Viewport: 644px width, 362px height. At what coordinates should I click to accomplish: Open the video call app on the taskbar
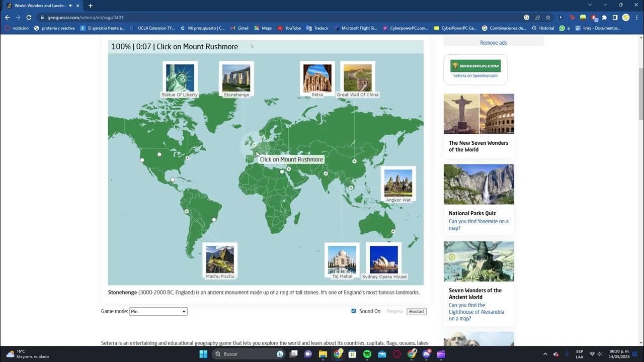(308, 354)
